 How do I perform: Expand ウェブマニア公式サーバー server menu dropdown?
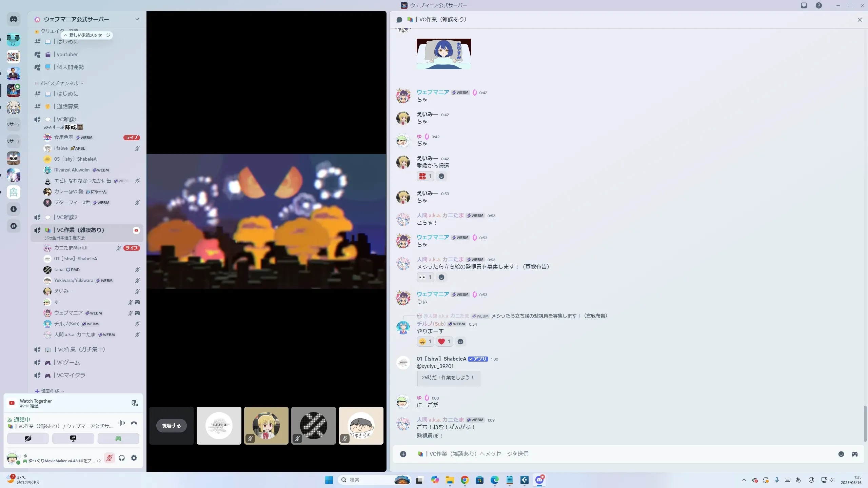pyautogui.click(x=137, y=19)
